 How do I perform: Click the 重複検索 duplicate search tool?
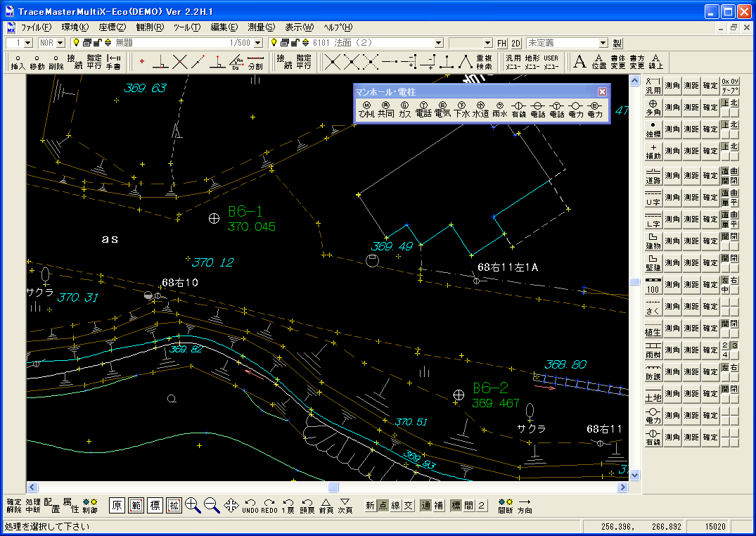point(484,62)
